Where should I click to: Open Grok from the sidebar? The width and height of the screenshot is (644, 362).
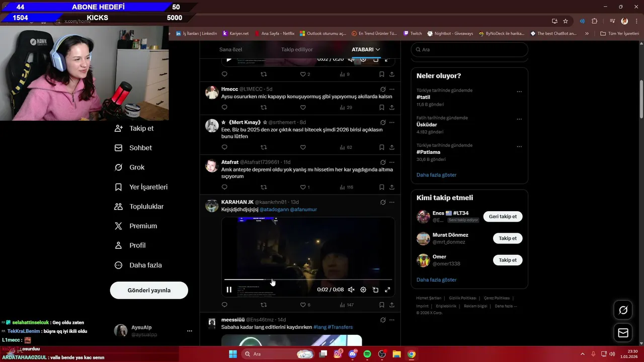point(129,167)
